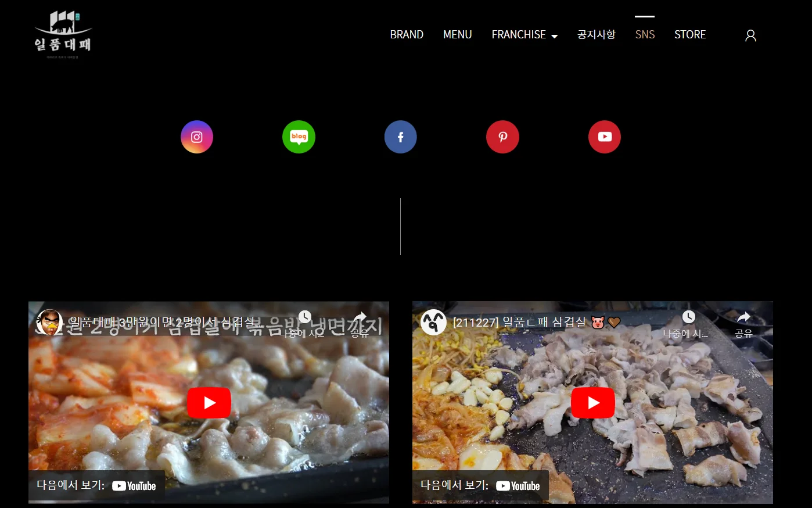Click the 일품대패 site logo
Screen dimensions: 812x508
tap(63, 35)
